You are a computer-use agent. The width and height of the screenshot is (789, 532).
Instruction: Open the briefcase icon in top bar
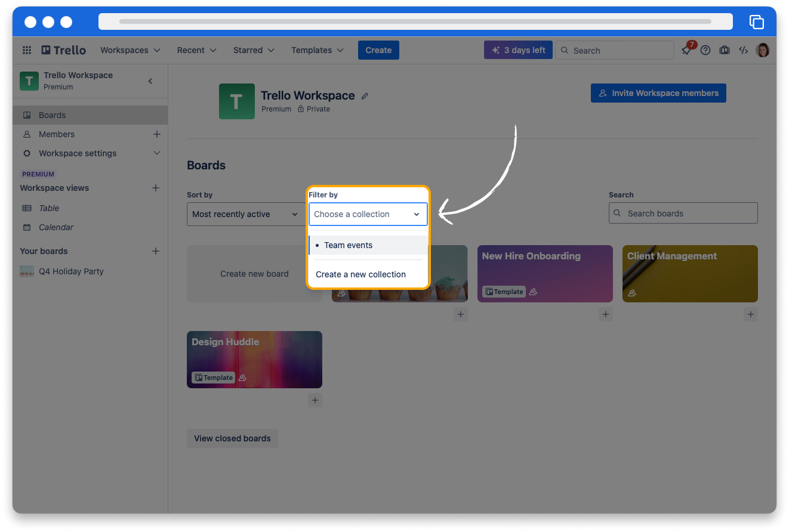pyautogui.click(x=725, y=50)
